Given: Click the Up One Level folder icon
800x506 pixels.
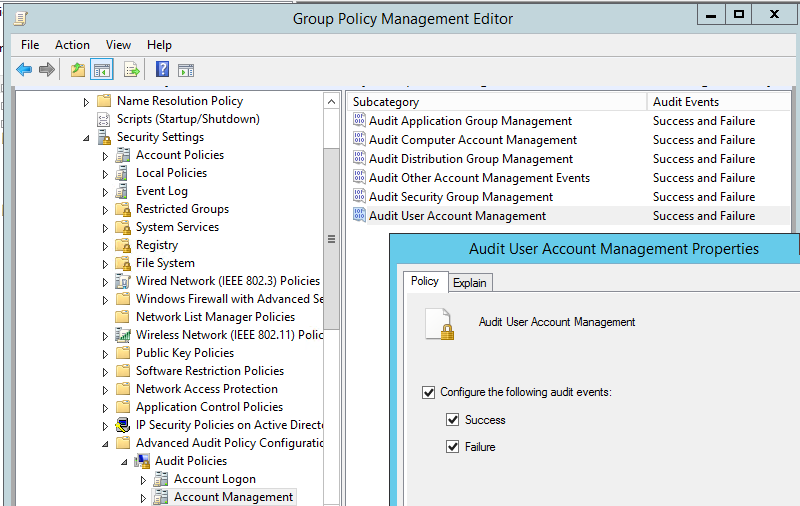Looking at the screenshot, I should (77, 69).
